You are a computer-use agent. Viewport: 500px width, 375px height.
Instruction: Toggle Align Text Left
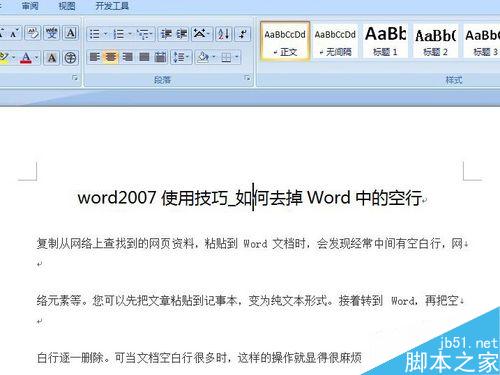point(95,57)
